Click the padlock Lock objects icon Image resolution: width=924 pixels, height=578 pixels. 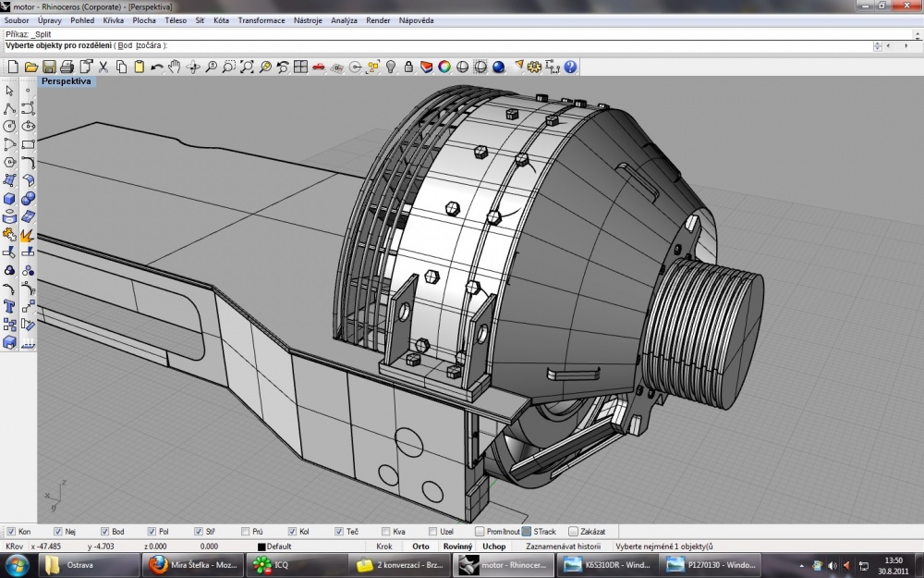408,67
